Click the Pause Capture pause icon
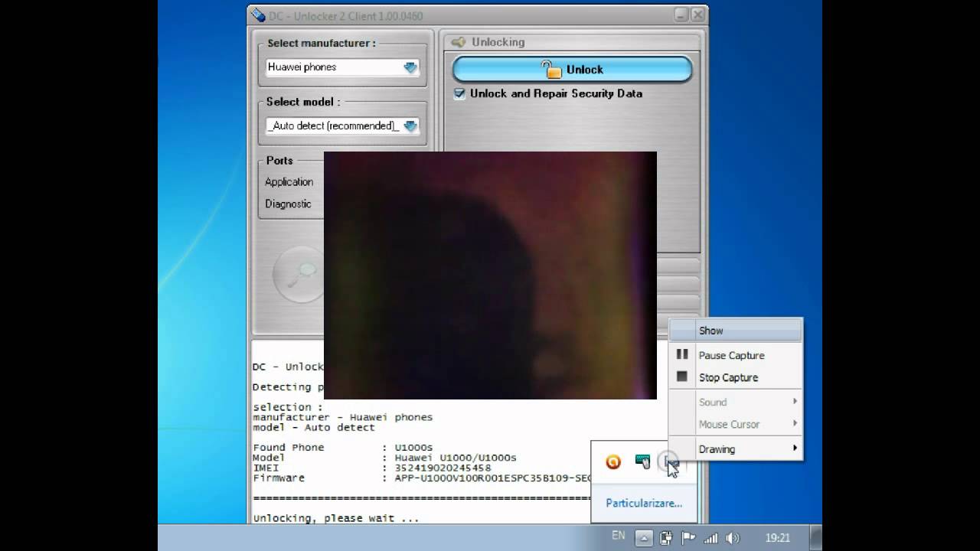The width and height of the screenshot is (980, 551). click(x=682, y=354)
